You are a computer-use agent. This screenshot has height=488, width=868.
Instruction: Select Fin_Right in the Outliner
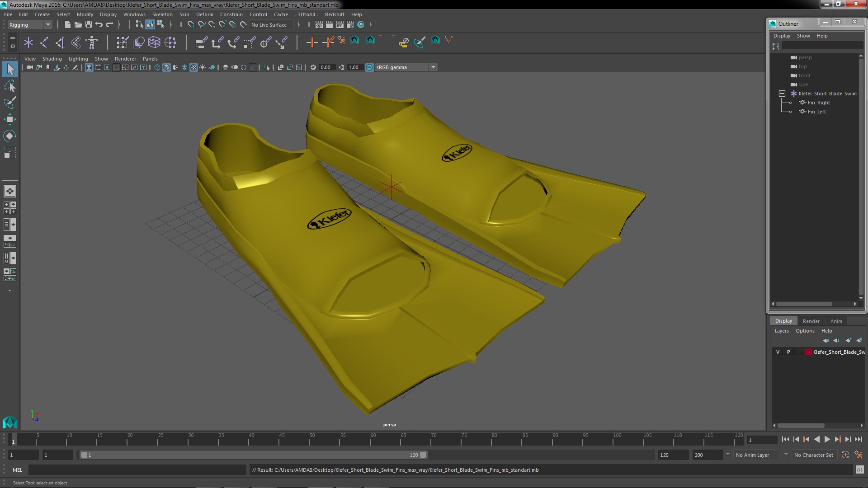point(818,103)
